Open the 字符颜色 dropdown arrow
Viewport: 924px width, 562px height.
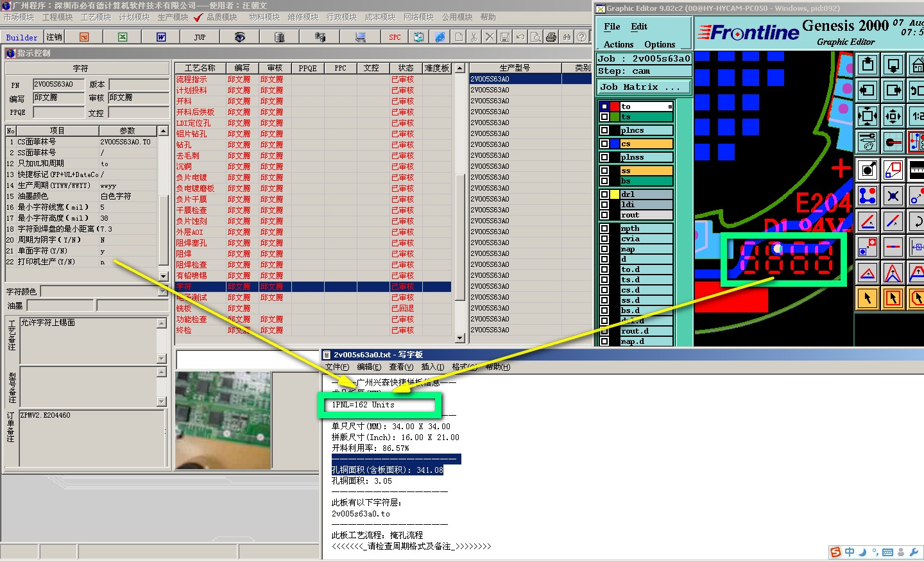[x=163, y=291]
